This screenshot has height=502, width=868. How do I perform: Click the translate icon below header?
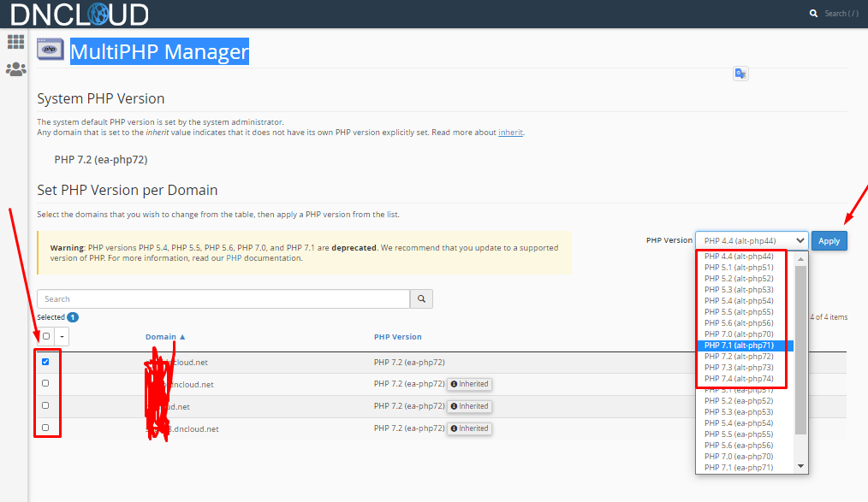pos(740,74)
